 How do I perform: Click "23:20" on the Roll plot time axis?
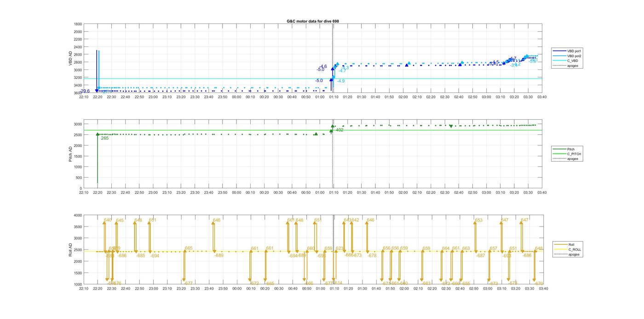181,288
